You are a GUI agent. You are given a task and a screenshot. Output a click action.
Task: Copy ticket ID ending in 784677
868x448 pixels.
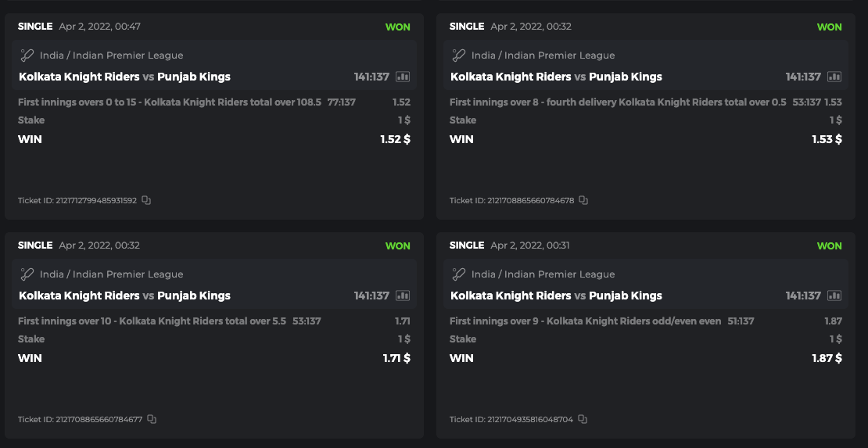pos(152,420)
